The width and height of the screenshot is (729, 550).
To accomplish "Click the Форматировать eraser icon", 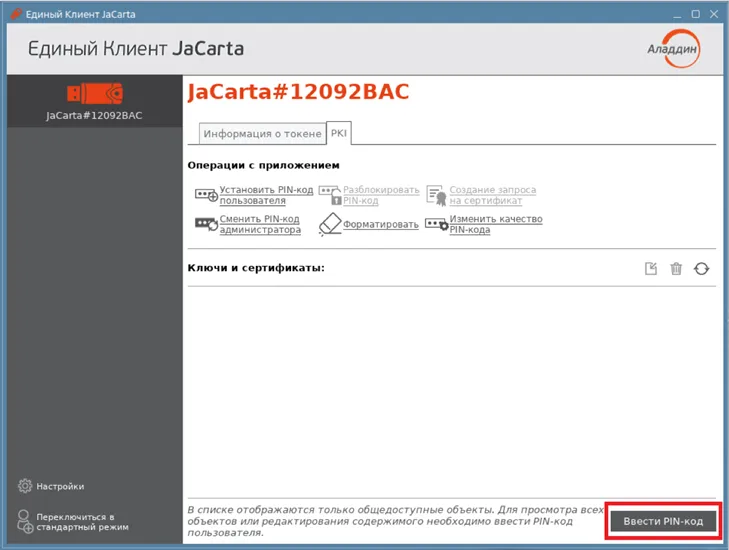I will (x=330, y=224).
